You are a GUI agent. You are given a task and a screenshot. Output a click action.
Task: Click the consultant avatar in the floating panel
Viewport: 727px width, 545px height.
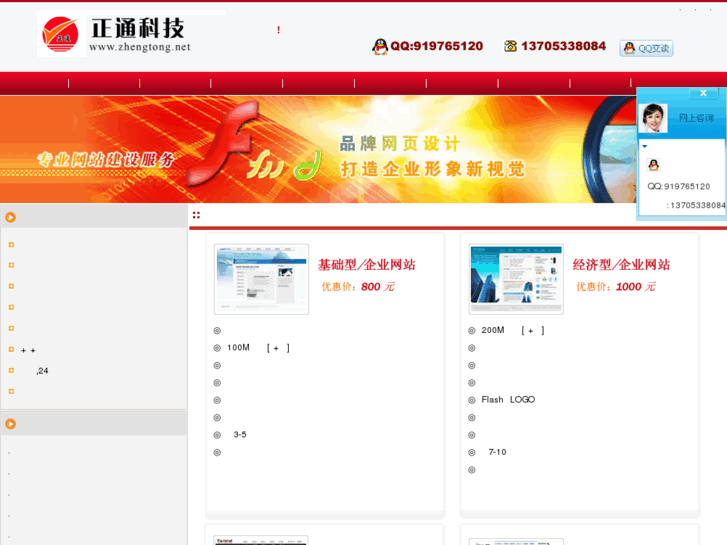click(x=653, y=118)
